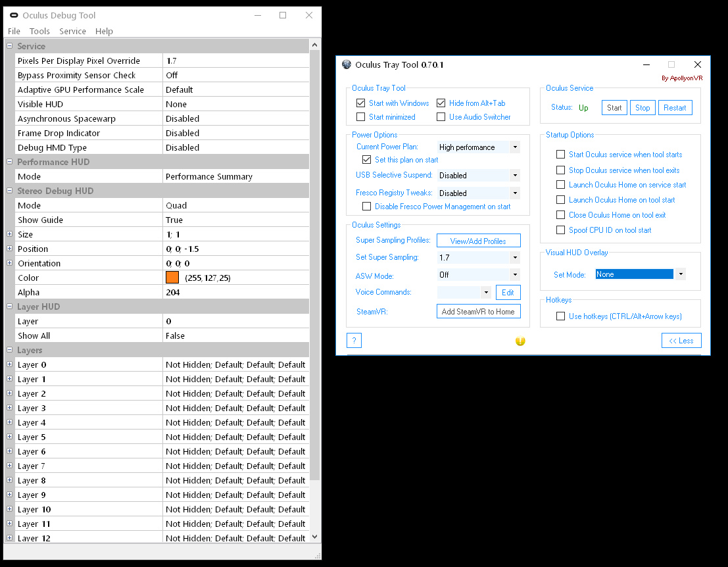Toggle Start with Windows checkbox

[361, 103]
